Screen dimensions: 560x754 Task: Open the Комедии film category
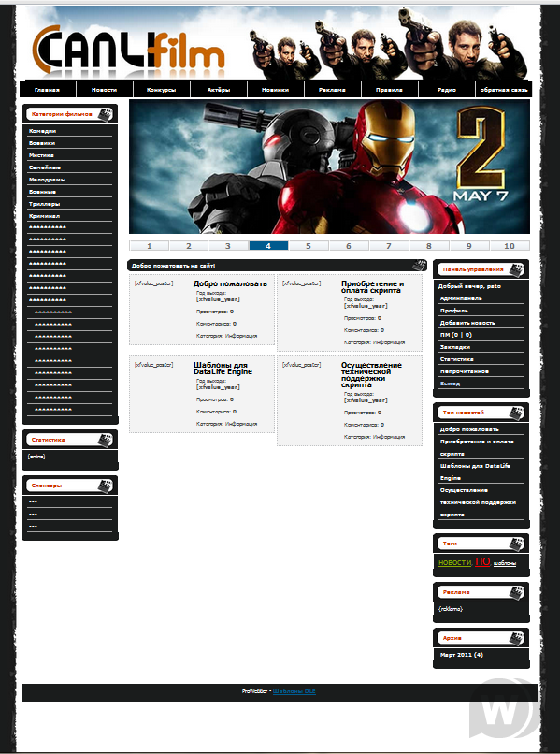42,131
